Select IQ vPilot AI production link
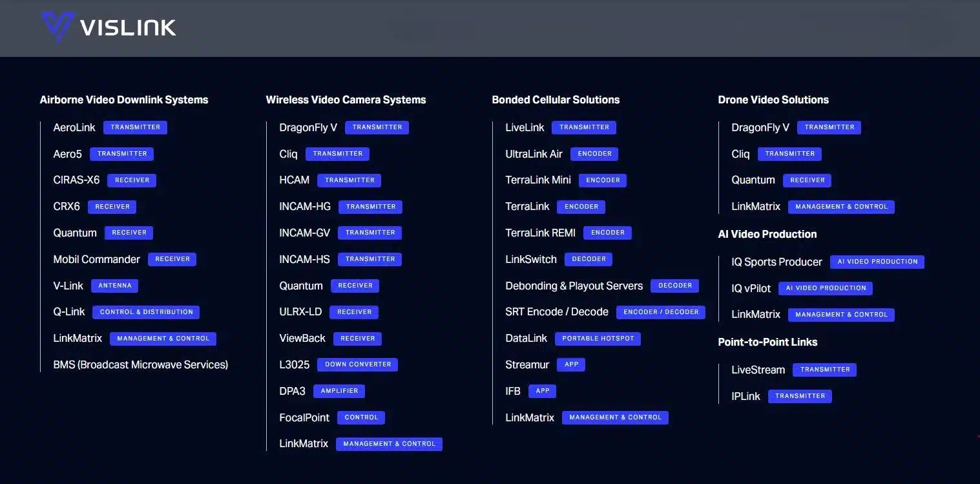The height and width of the screenshot is (484, 980). click(x=751, y=288)
